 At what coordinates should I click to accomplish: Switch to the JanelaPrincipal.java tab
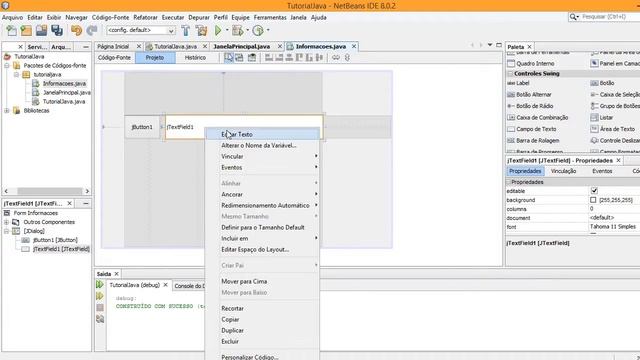(x=242, y=47)
